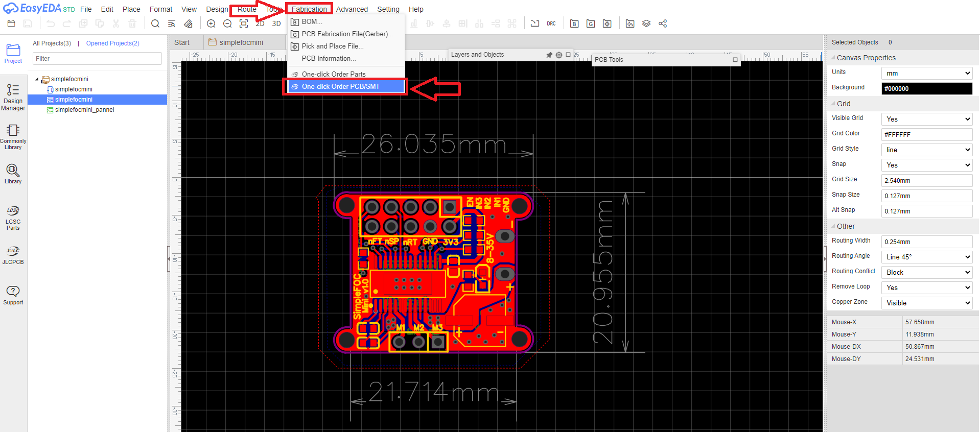Open LCSC Parts sidebar panel
This screenshot has width=980, height=432.
click(13, 218)
